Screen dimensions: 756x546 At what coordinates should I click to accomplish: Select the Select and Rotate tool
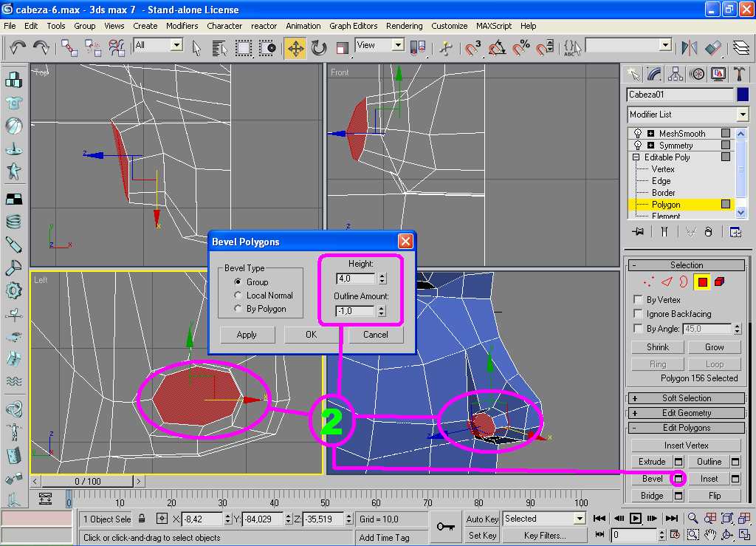pos(319,48)
